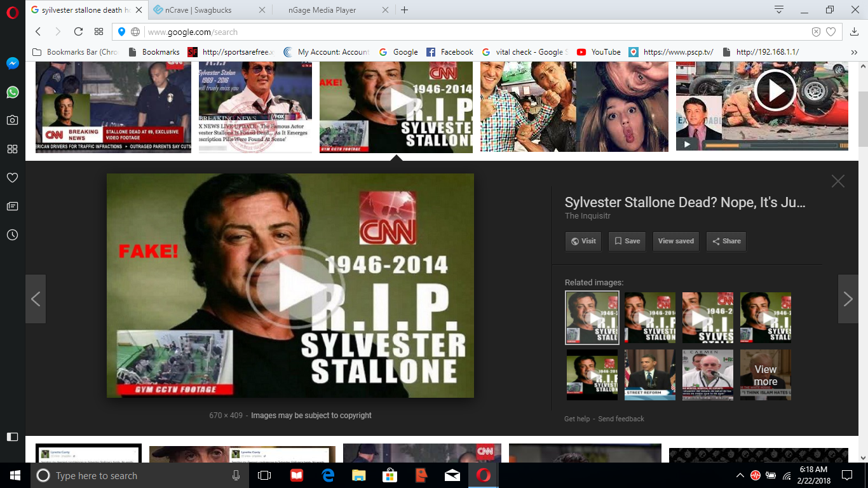Select the syilvester stallone death tab
This screenshot has height=488, width=868.
click(x=86, y=10)
